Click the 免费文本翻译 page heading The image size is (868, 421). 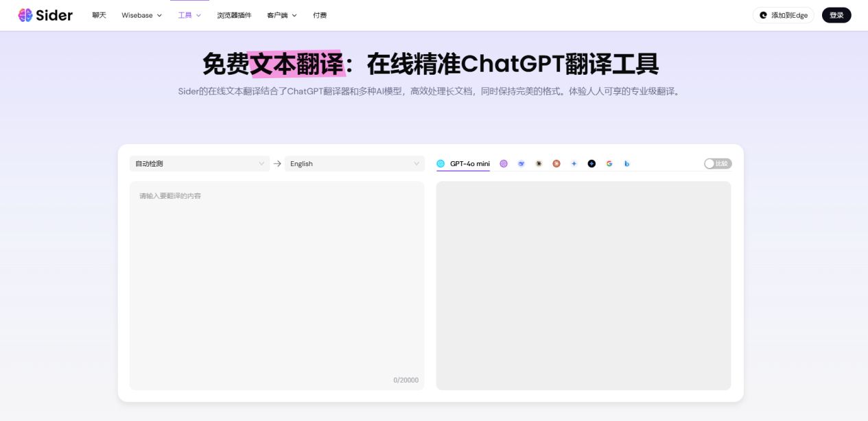431,64
